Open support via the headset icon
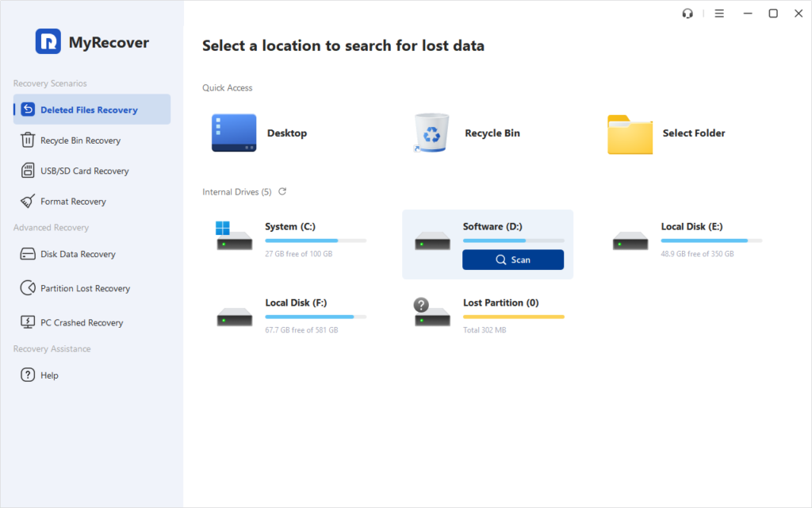 pos(688,13)
